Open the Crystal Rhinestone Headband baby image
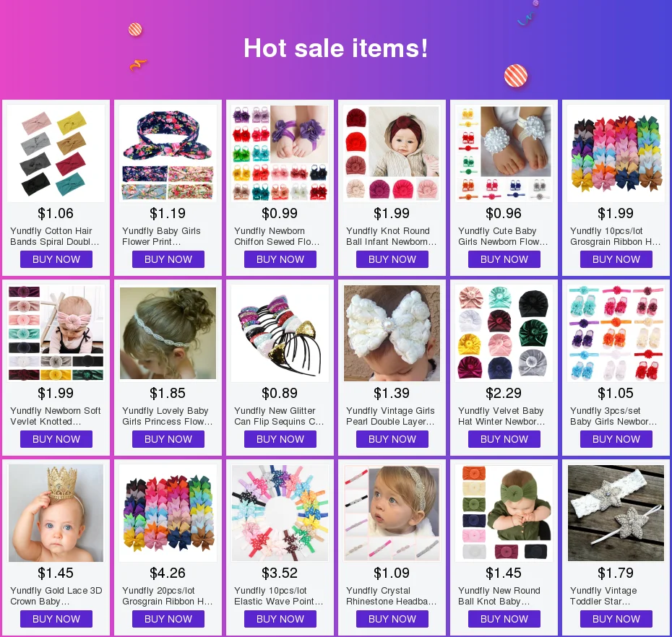Screen dimensions: 672x637 (392, 513)
